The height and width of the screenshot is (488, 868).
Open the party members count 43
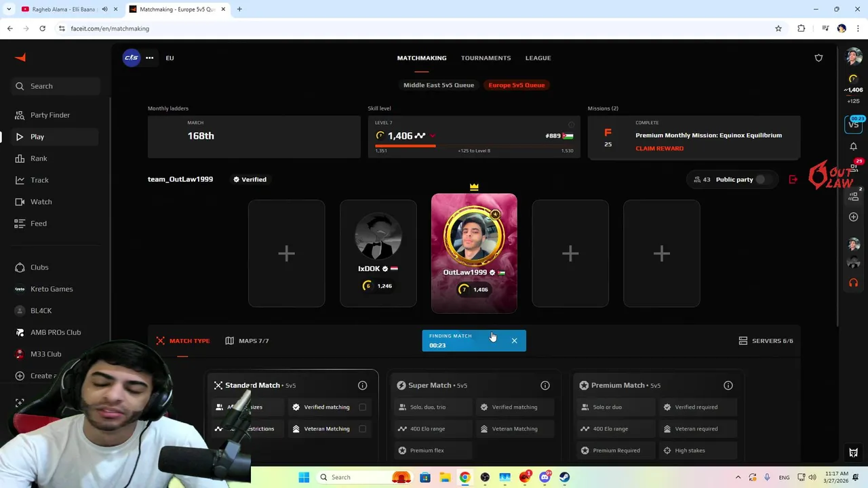point(702,180)
